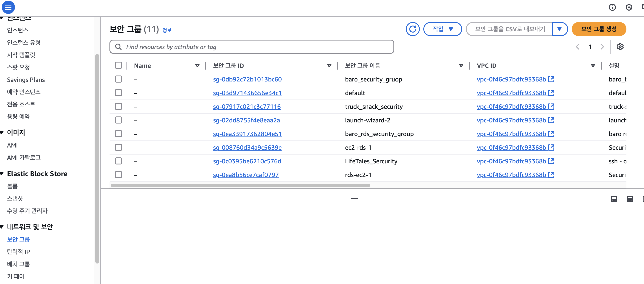Screen dimensions: 644x284
Task: Expand the CSV export dropdown arrow
Action: 560,29
